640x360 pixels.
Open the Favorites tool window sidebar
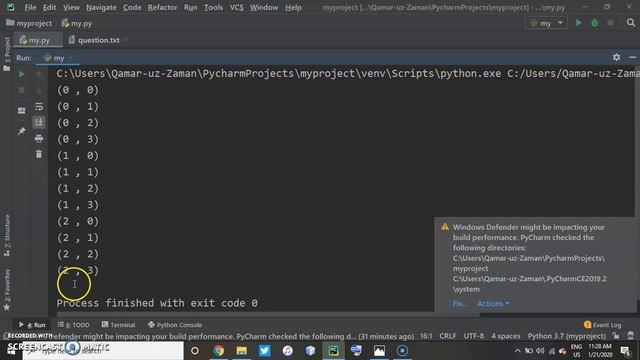click(x=7, y=289)
